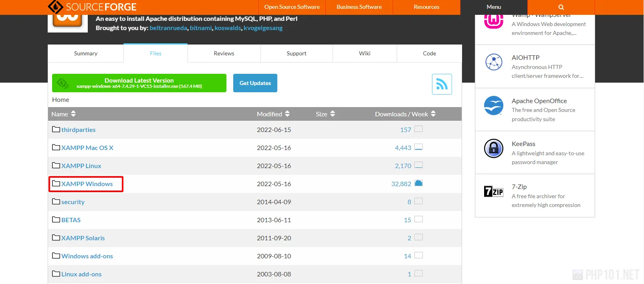
Task: Sort files by Size column
Action: tap(325, 114)
